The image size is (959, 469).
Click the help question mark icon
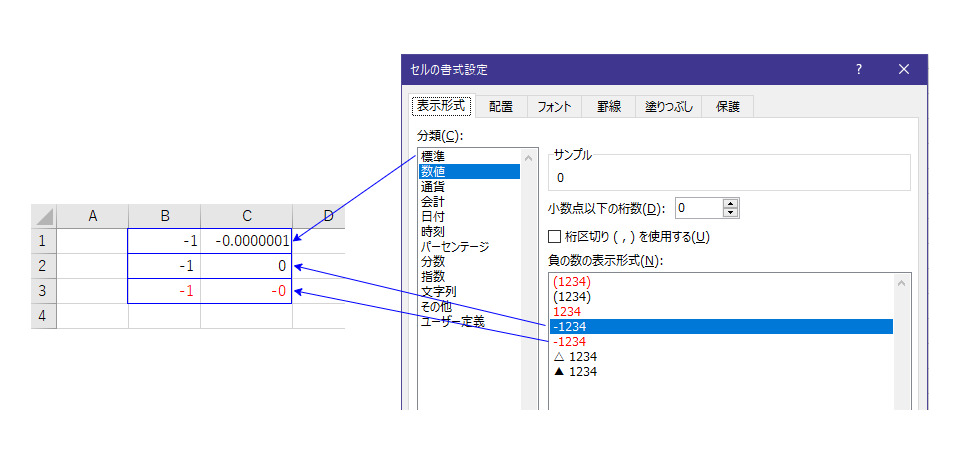(x=858, y=70)
